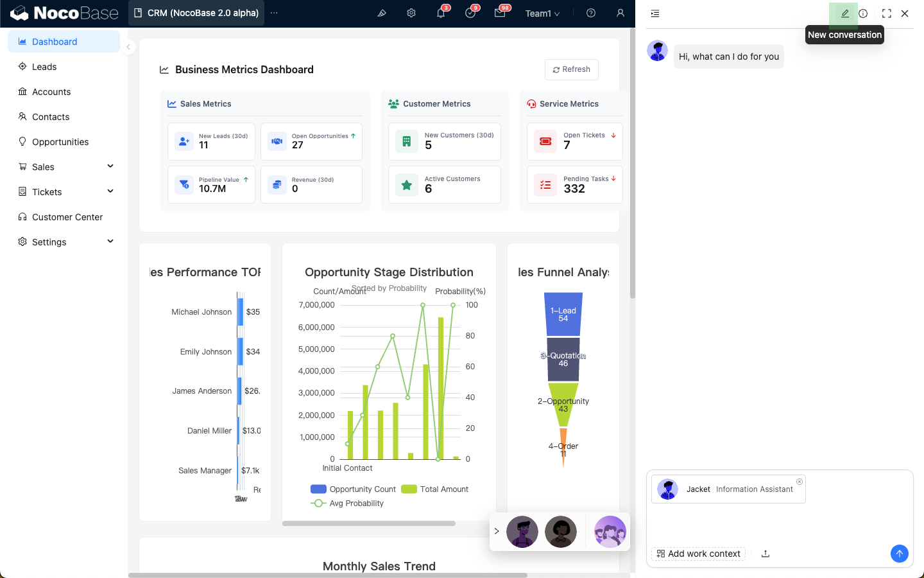Go to Leads page
Viewport: 924px width, 578px height.
(44, 67)
